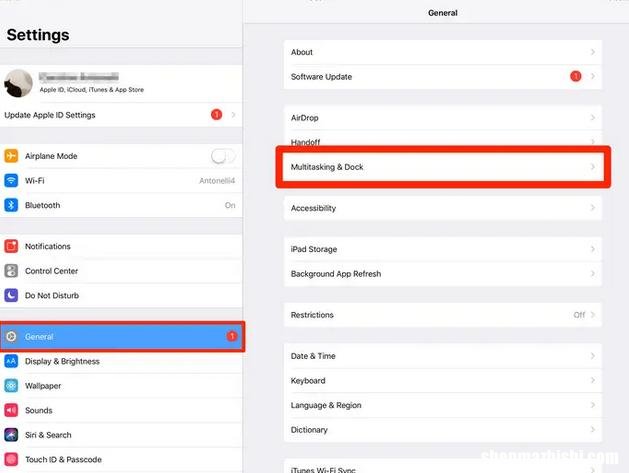Open Touch ID & Passcode settings
This screenshot has width=629, height=473.
click(x=121, y=459)
